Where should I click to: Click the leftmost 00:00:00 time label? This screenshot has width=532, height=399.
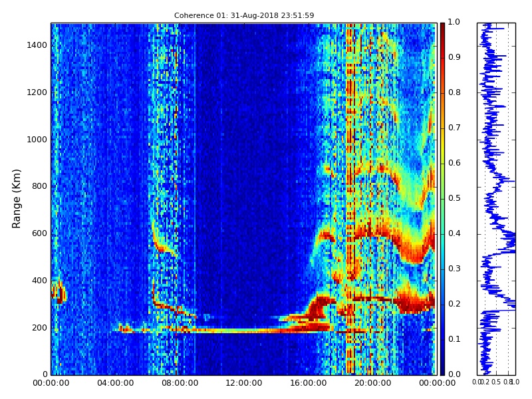51,383
